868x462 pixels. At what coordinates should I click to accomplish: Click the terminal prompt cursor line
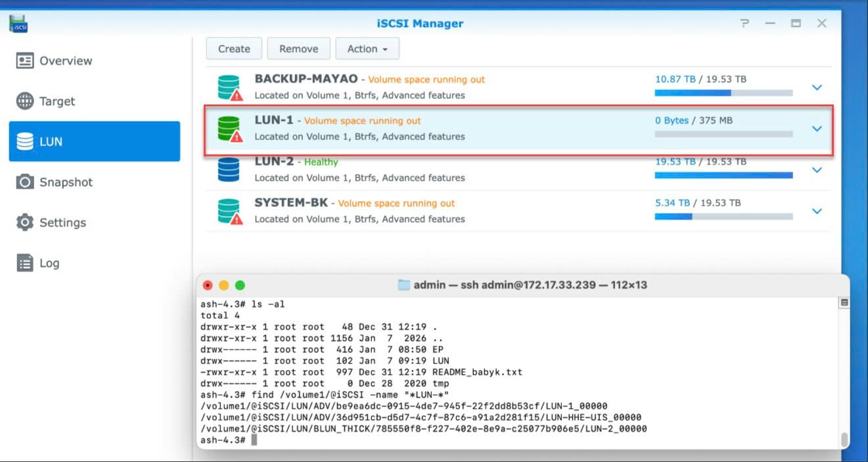[x=229, y=440]
